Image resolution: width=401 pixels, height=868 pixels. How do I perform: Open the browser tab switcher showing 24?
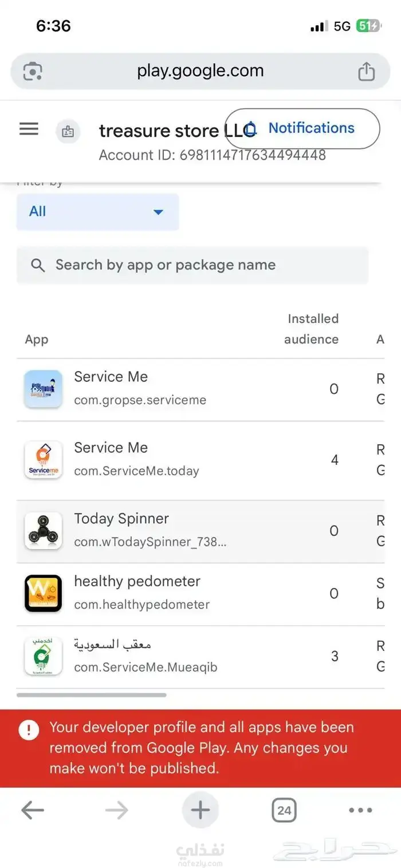[x=284, y=810]
